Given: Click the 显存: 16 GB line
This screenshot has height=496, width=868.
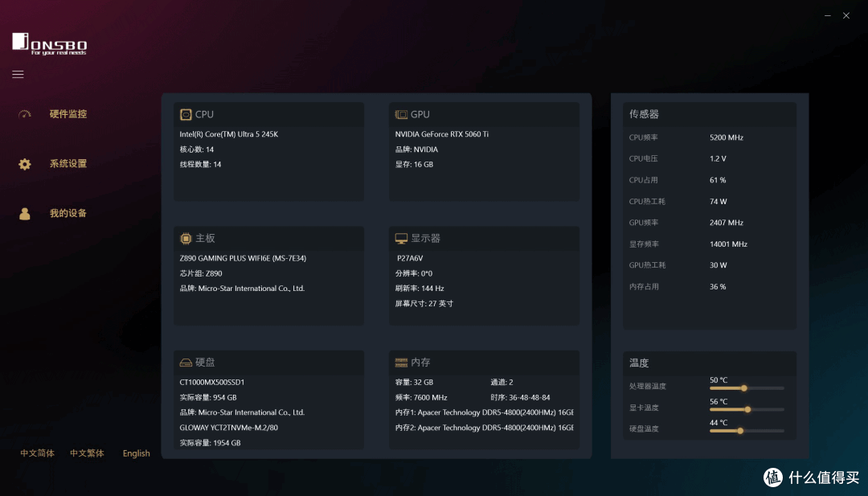Looking at the screenshot, I should tap(414, 165).
